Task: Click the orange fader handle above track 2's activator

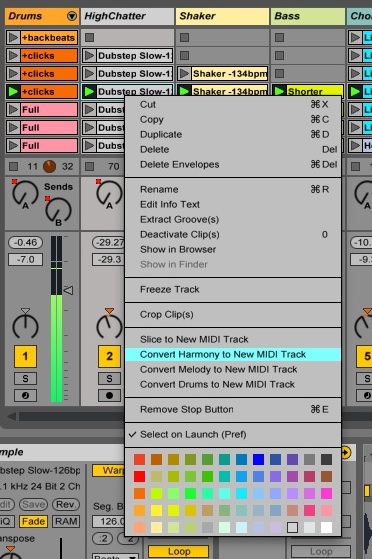Action: click(x=109, y=311)
